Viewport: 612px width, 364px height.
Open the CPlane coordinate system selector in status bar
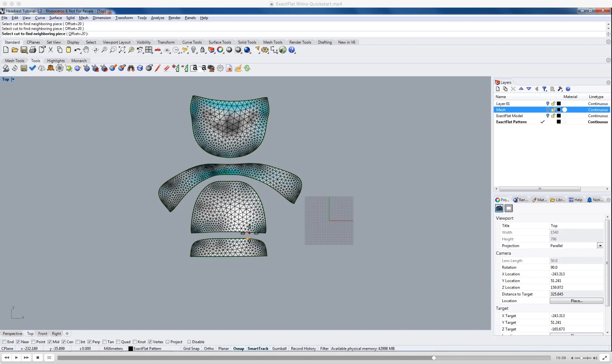pyautogui.click(x=7, y=348)
